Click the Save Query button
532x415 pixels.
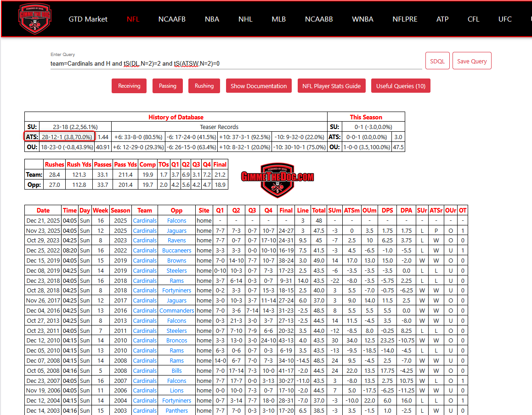click(x=472, y=61)
